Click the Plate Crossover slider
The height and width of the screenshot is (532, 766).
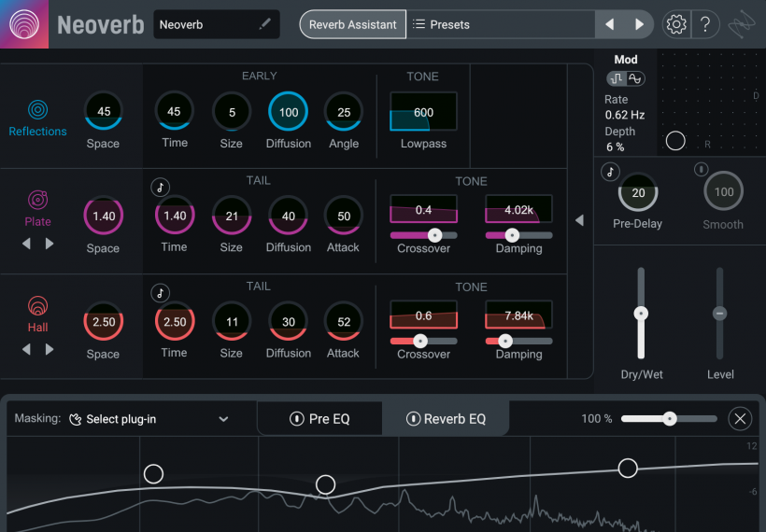[423, 235]
